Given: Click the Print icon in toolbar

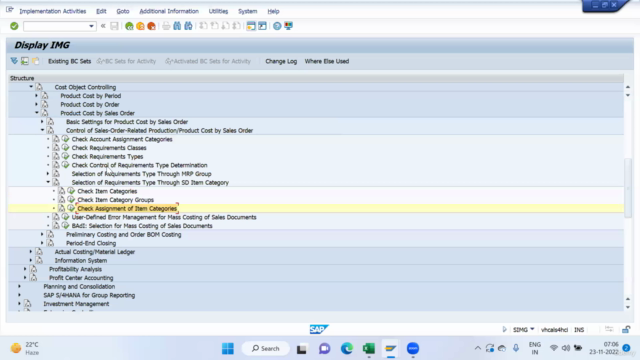Looking at the screenshot, I should click(x=166, y=26).
